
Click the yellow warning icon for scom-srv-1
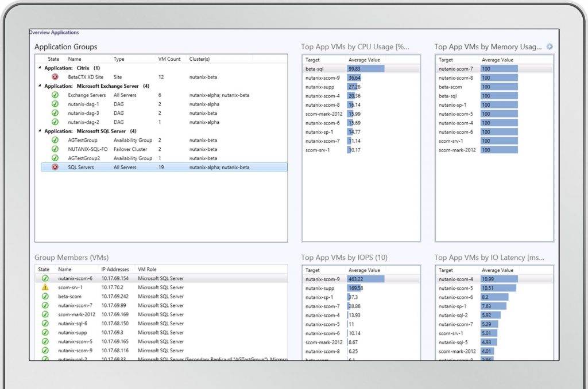pos(45,287)
